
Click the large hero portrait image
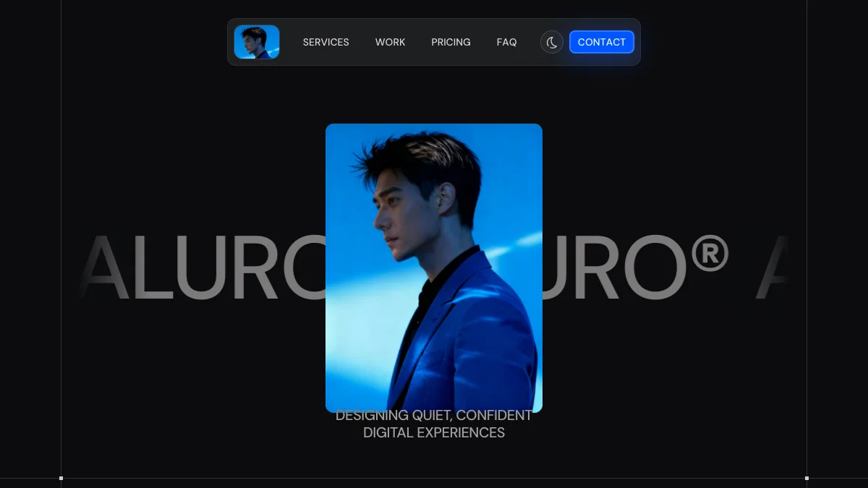coord(434,268)
